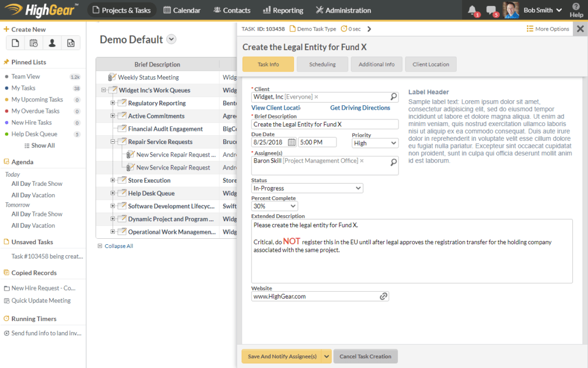588x368 pixels.
Task: Click Get Driving Directions link
Action: click(360, 107)
